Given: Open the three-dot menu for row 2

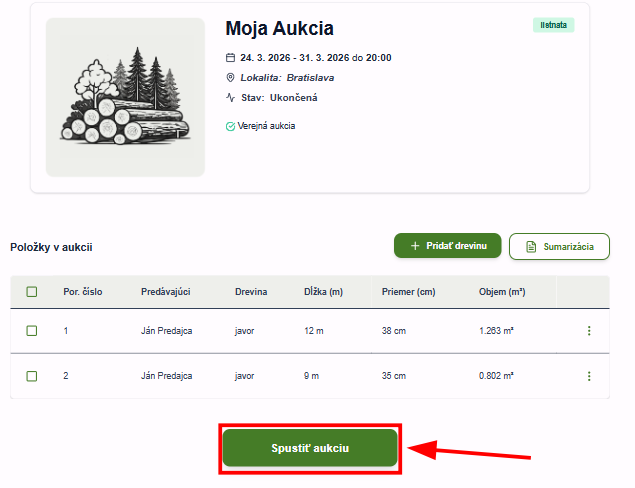Looking at the screenshot, I should (x=588, y=376).
